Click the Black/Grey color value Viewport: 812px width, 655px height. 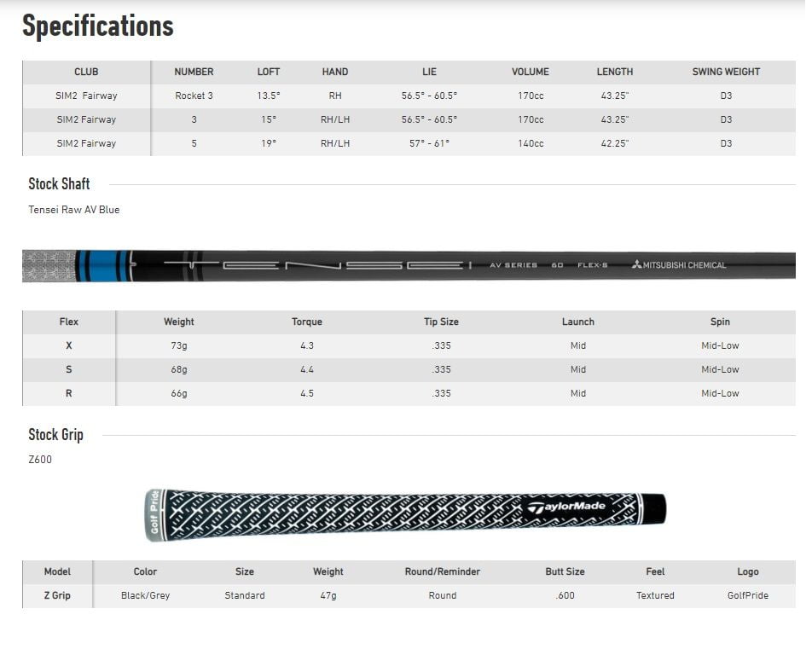(x=145, y=595)
